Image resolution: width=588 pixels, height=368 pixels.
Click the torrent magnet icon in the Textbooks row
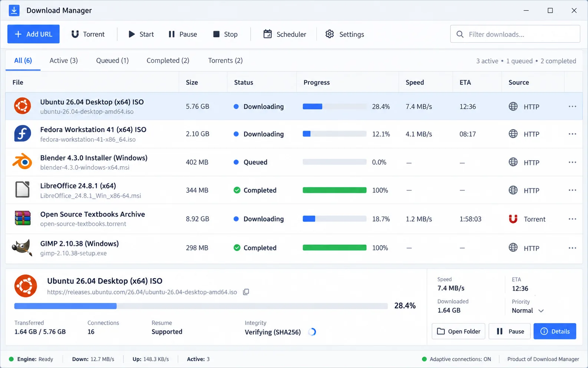coord(513,219)
